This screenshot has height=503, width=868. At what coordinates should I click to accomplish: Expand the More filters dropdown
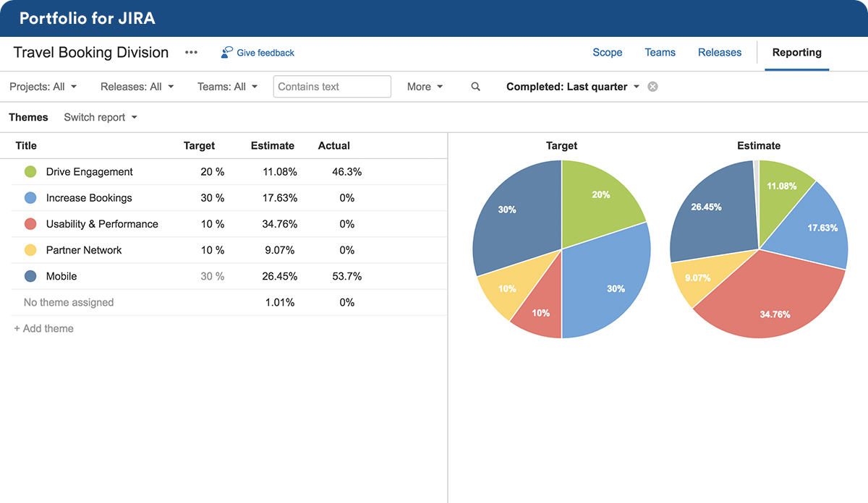pos(425,87)
